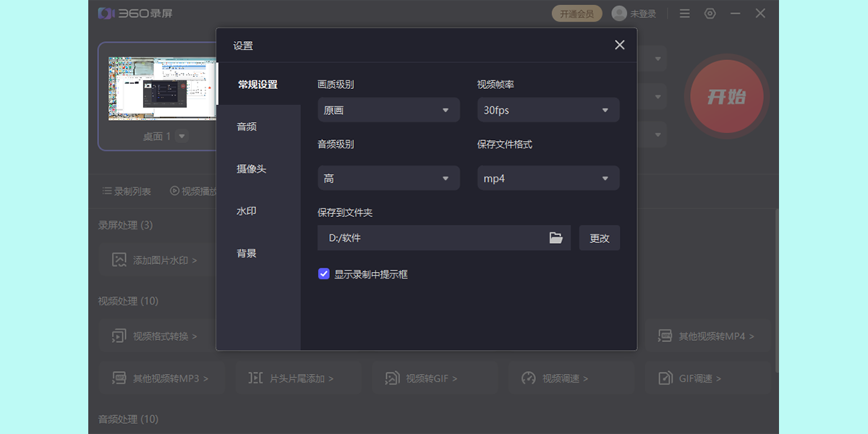Viewport: 868px width, 434px height.
Task: Open the 视频帧率 dropdown showing 30fps
Action: click(548, 110)
